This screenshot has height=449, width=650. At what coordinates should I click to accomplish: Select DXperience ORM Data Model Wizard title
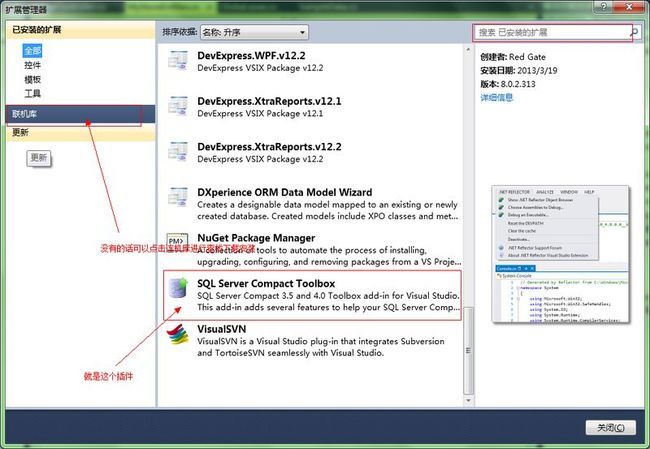[x=284, y=192]
